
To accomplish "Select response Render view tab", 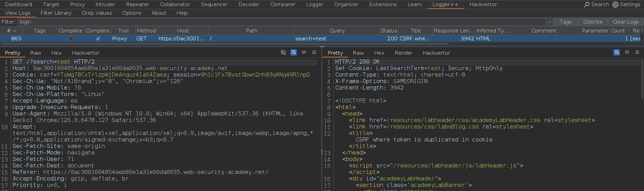I will (x=403, y=53).
